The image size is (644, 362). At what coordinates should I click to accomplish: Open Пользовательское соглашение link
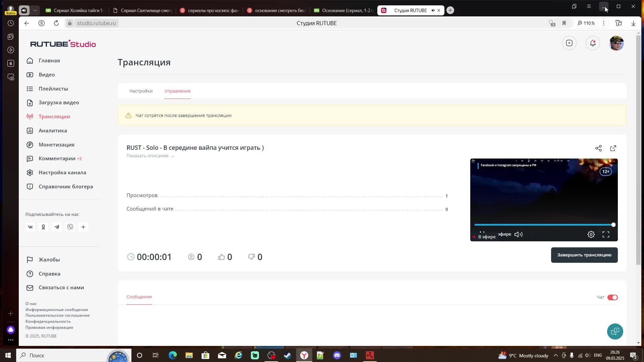57,315
